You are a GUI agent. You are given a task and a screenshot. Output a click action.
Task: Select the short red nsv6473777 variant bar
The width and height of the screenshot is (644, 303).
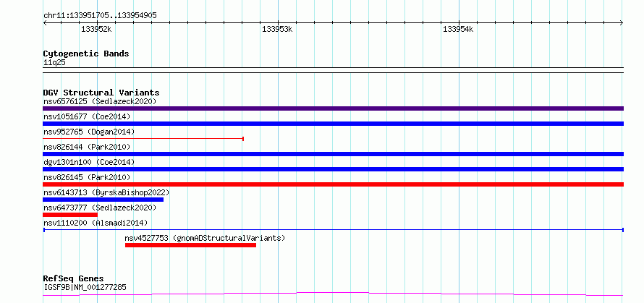tap(70, 215)
